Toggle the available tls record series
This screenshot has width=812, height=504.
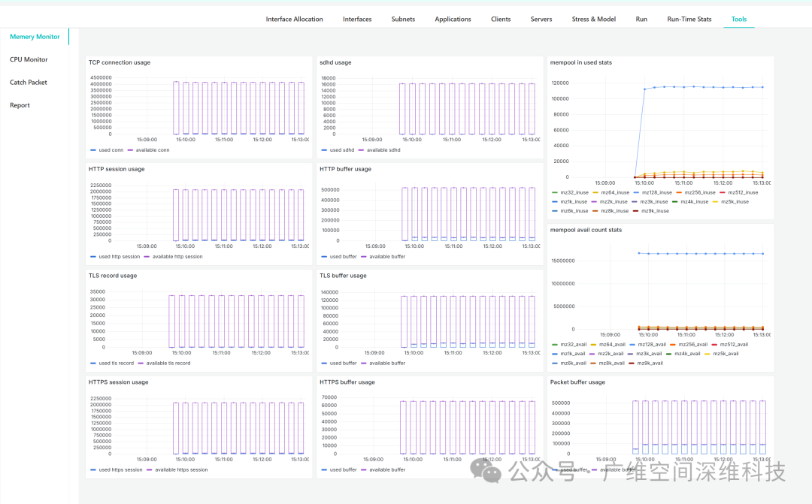pos(164,364)
